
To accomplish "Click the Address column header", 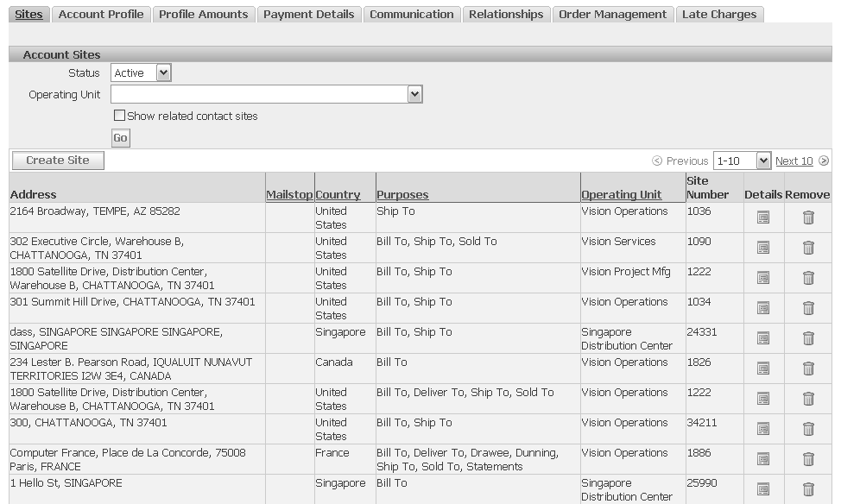I will coord(34,195).
